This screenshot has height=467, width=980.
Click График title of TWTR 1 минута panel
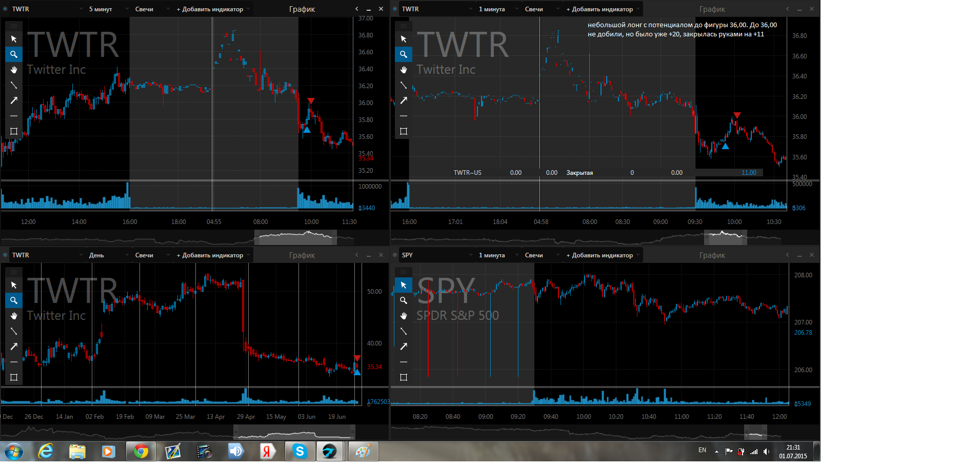[712, 9]
